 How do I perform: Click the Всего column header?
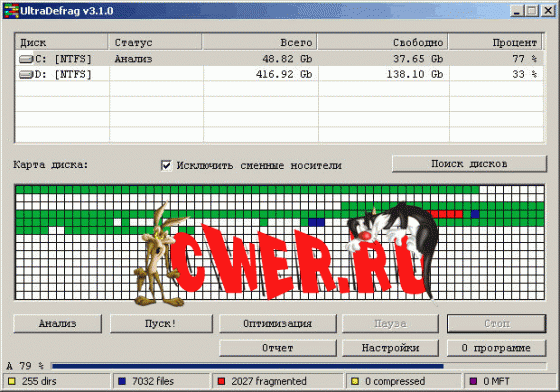(x=260, y=42)
